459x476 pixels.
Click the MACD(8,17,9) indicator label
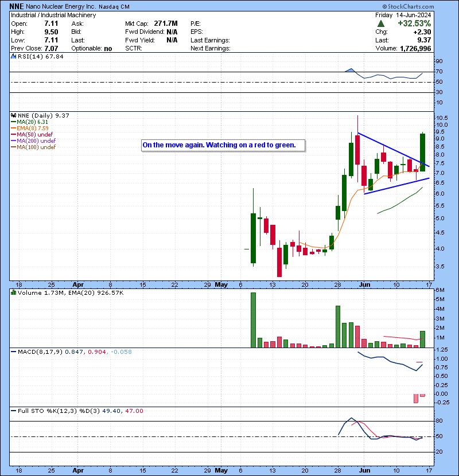pyautogui.click(x=40, y=352)
